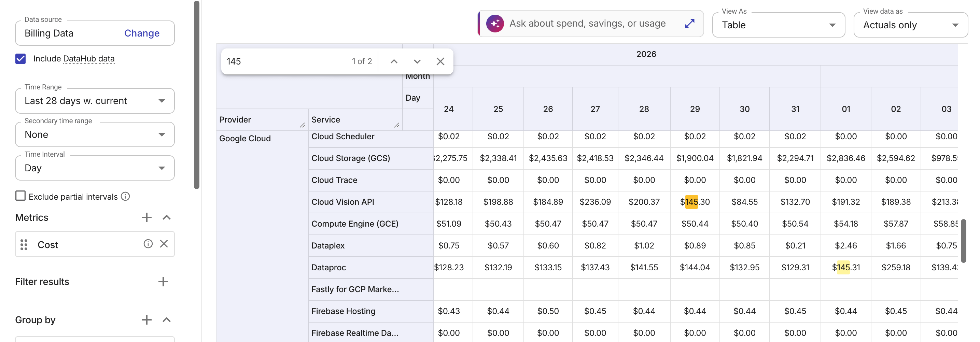Open the DataHub data link
The width and height of the screenshot is (980, 342).
coord(89,59)
